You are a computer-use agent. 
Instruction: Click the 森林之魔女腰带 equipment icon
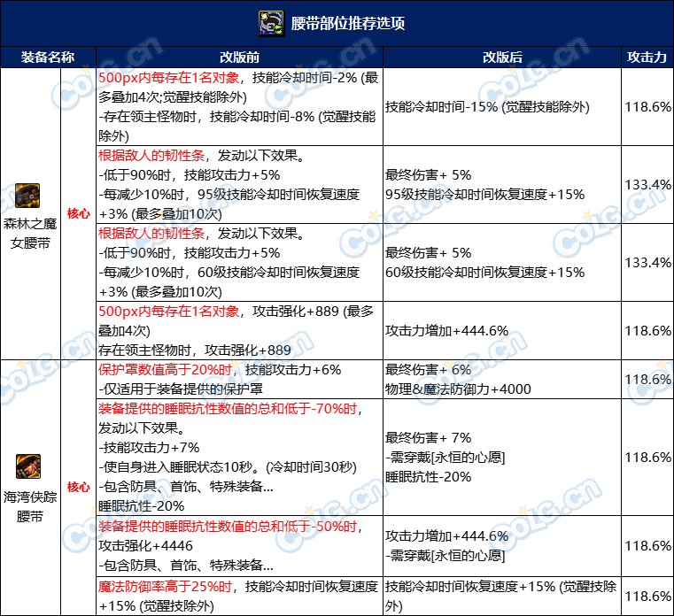pos(27,196)
